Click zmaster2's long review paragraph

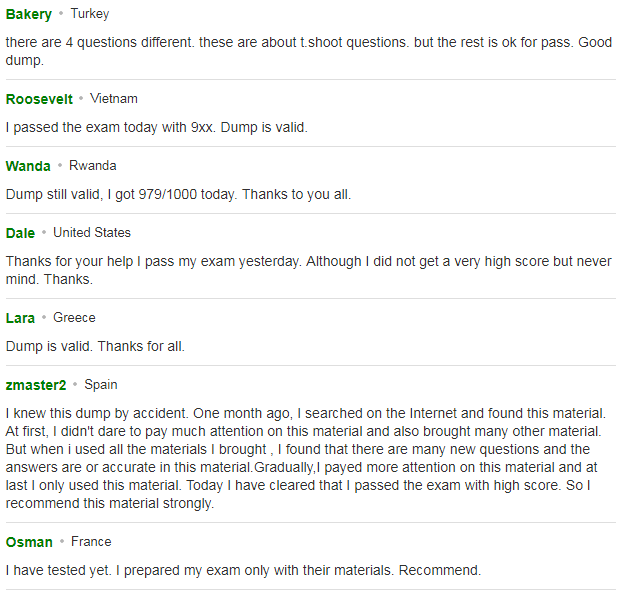click(306, 458)
